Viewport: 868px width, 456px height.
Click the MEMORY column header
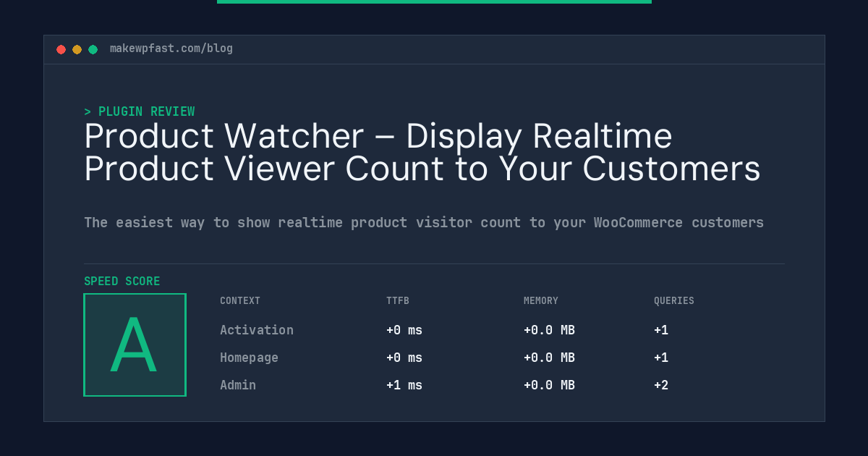coord(541,301)
